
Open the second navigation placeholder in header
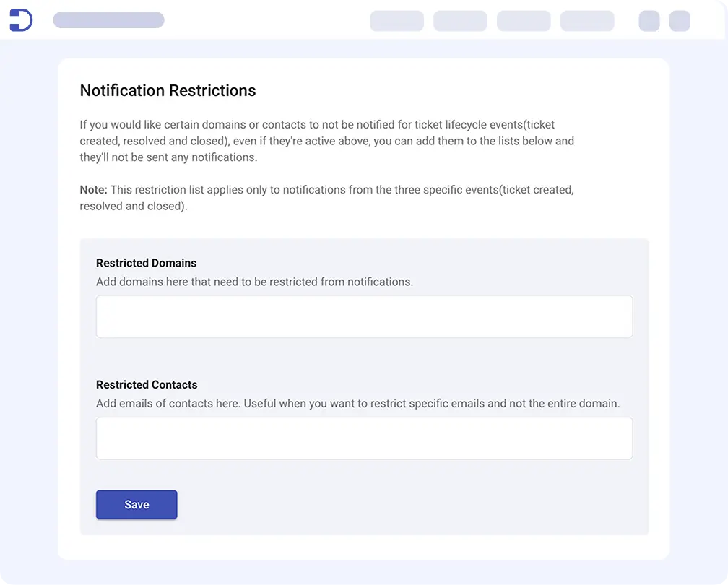coord(460,21)
